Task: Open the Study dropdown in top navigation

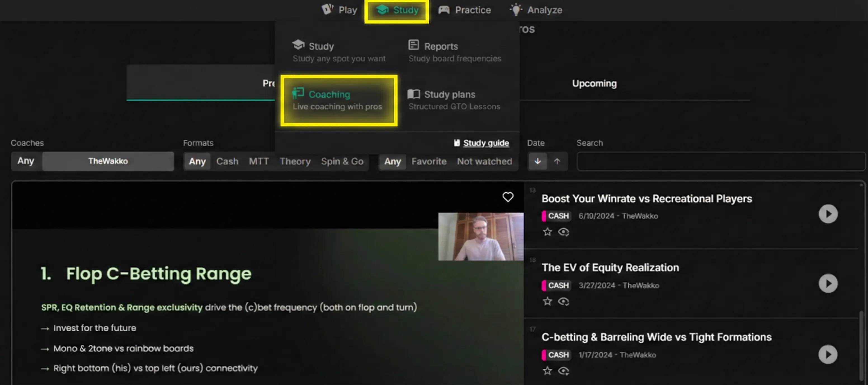Action: tap(397, 10)
